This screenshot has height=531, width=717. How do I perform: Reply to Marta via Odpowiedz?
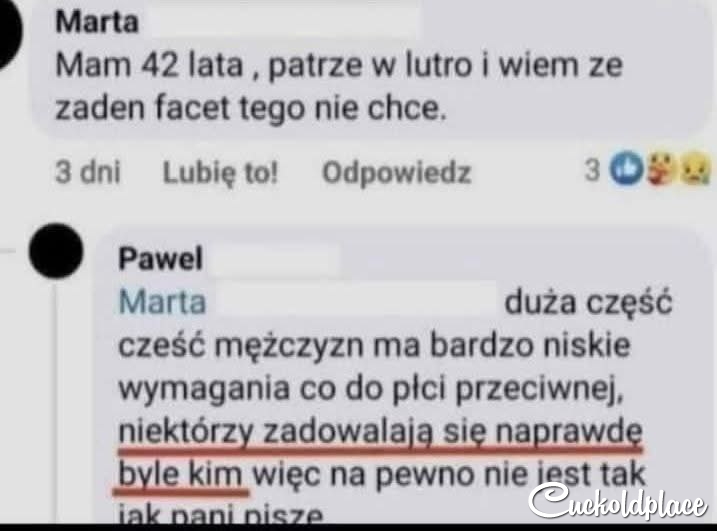[x=396, y=173]
